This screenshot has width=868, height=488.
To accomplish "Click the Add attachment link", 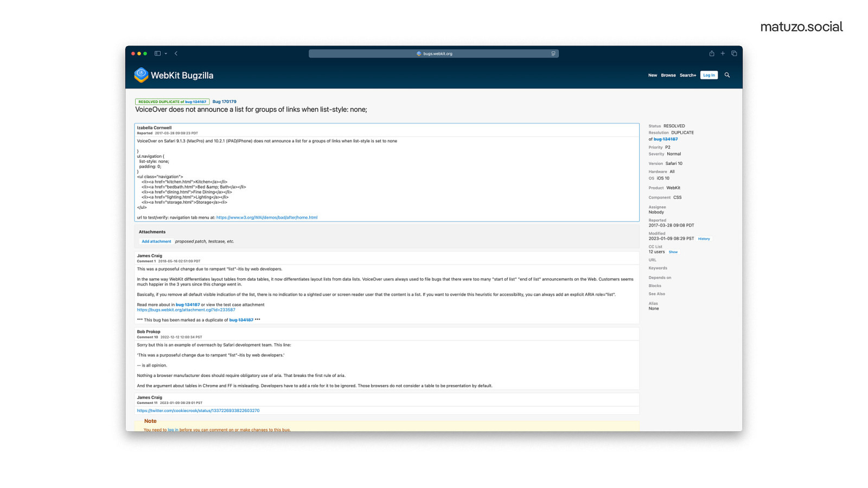I will [156, 241].
